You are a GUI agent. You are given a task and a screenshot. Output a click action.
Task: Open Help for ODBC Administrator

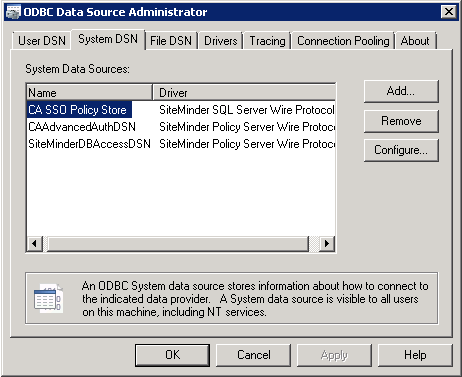[415, 355]
